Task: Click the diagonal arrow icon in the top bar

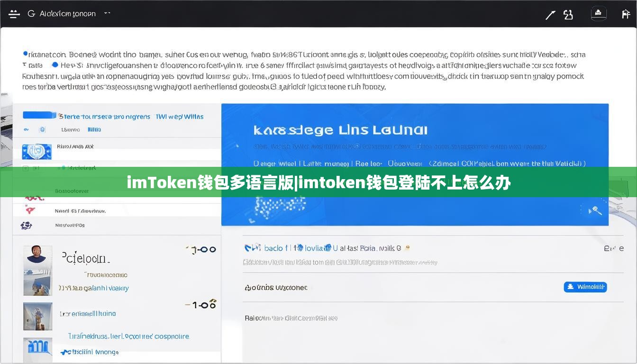Action: click(550, 15)
